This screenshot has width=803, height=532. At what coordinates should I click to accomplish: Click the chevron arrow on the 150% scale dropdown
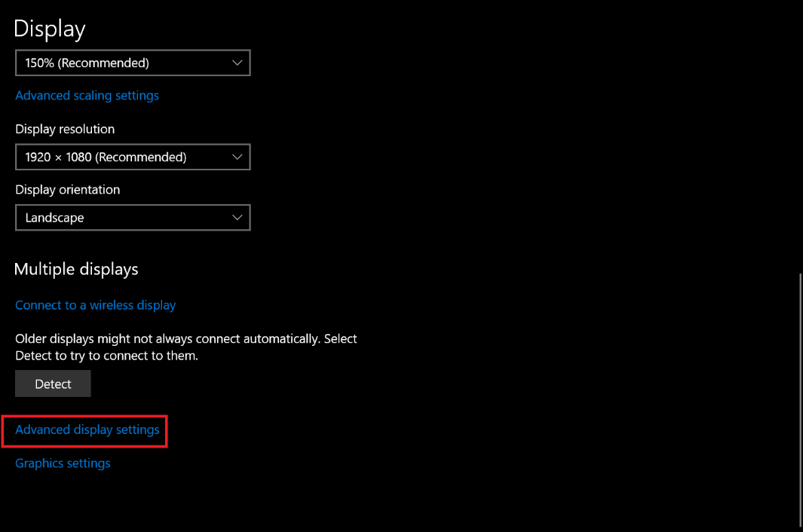click(238, 63)
